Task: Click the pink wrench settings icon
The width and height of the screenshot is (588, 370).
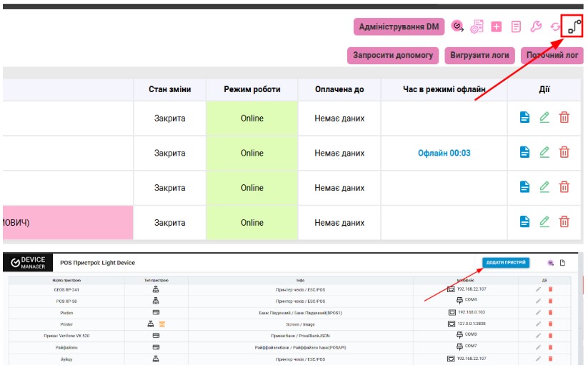Action: click(536, 27)
